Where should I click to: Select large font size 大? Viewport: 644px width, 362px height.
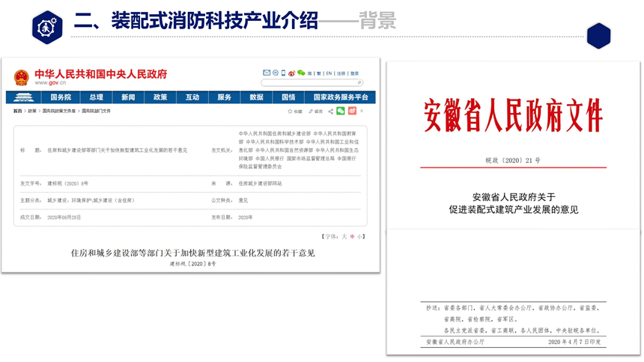click(x=344, y=236)
